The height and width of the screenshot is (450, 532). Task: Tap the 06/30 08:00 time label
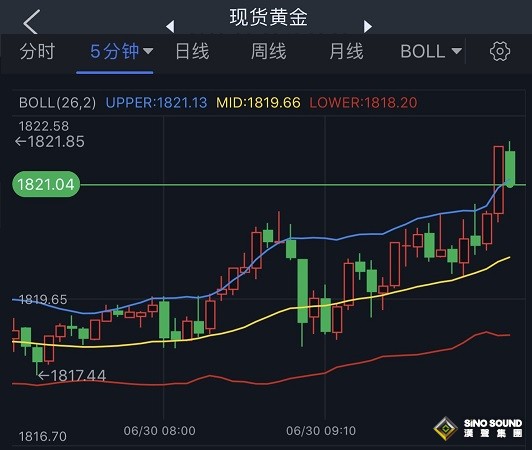pos(159,431)
